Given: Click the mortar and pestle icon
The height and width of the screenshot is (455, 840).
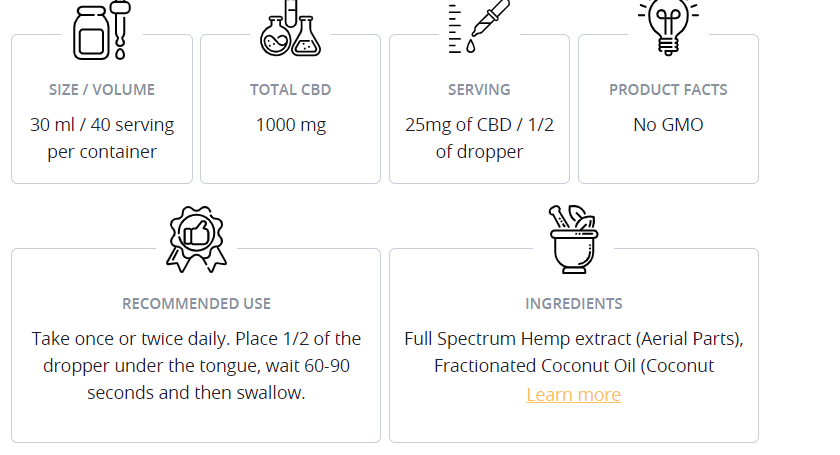Looking at the screenshot, I should [573, 240].
